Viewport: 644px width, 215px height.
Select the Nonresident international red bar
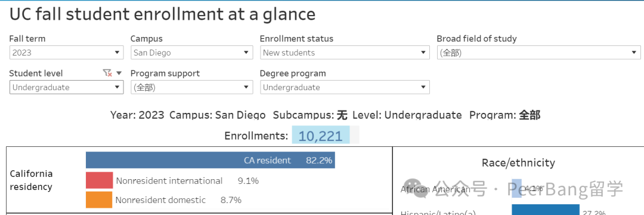tap(99, 180)
